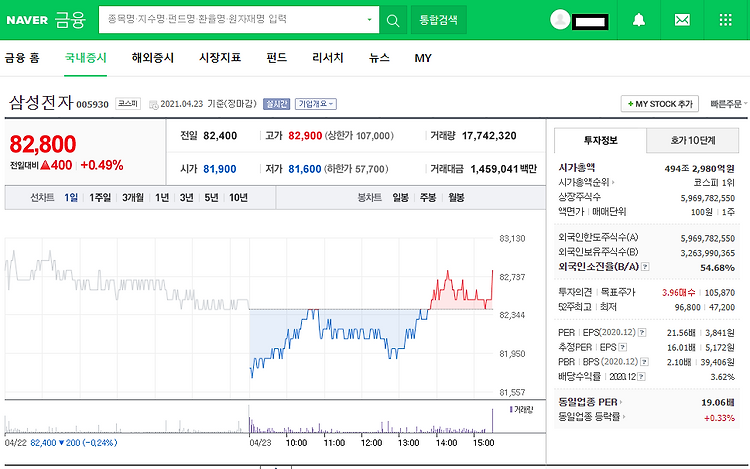Open search box suggestion dropdown arrow
750x469 pixels.
[369, 20]
